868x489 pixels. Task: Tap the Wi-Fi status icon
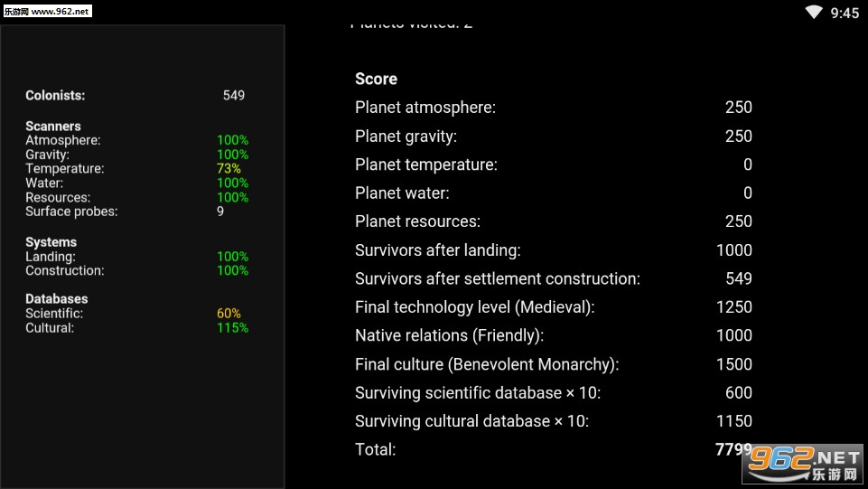coord(814,12)
